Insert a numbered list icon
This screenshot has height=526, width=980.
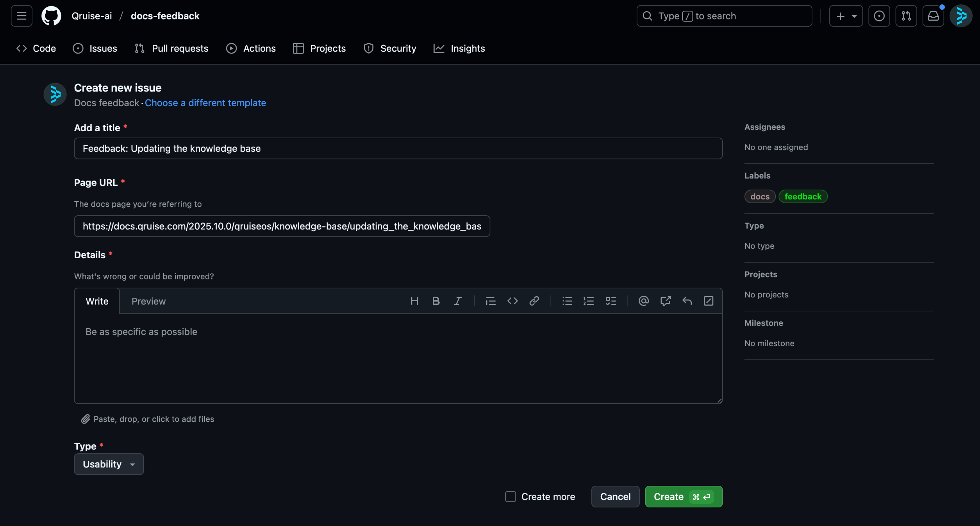pyautogui.click(x=588, y=301)
